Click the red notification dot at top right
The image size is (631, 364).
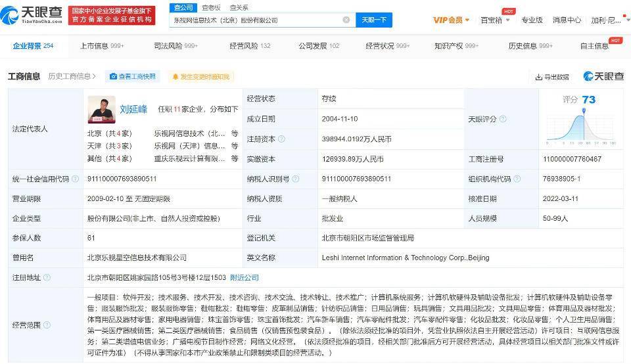point(624,15)
